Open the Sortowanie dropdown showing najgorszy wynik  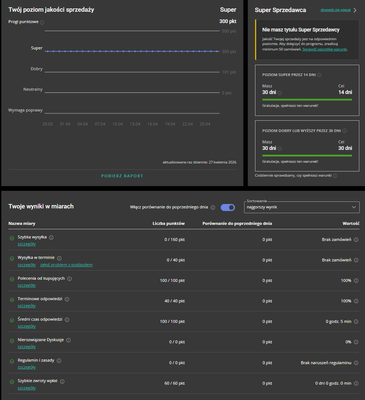click(302, 207)
